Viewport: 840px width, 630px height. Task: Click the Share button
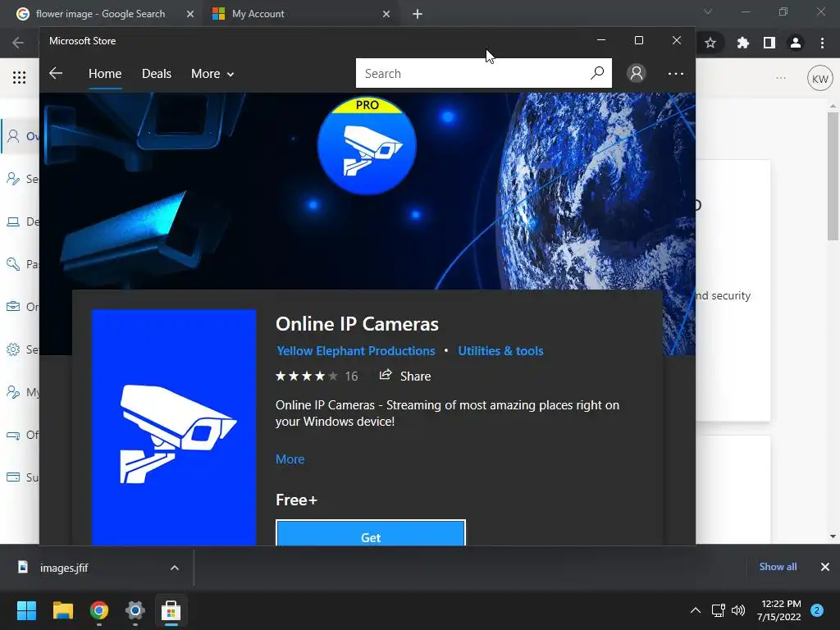coord(405,376)
